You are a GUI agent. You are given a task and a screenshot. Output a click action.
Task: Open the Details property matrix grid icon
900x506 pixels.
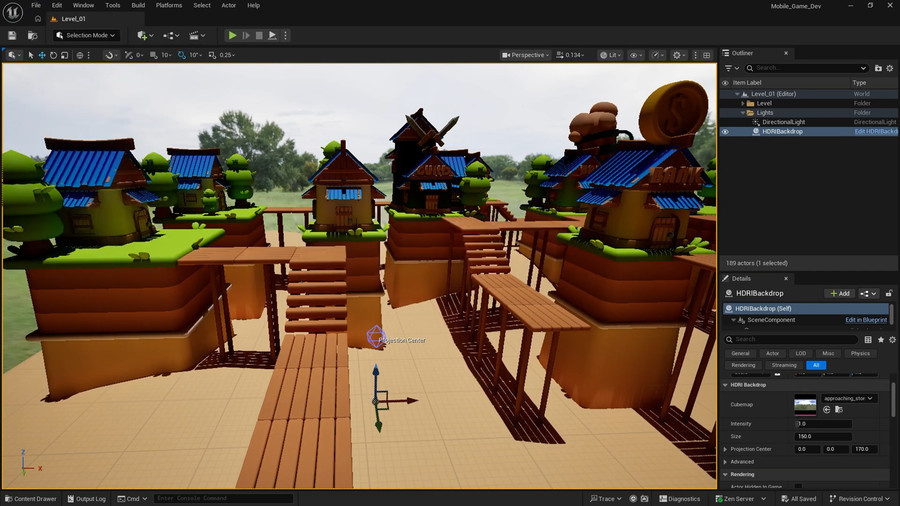click(868, 340)
